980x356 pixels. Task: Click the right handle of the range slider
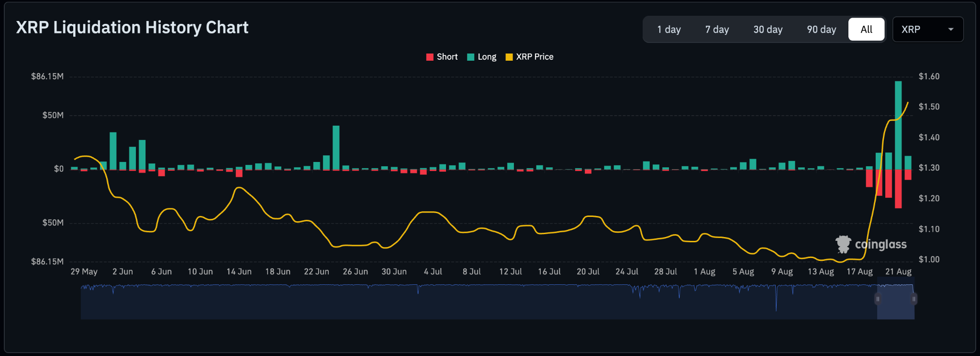(x=913, y=299)
